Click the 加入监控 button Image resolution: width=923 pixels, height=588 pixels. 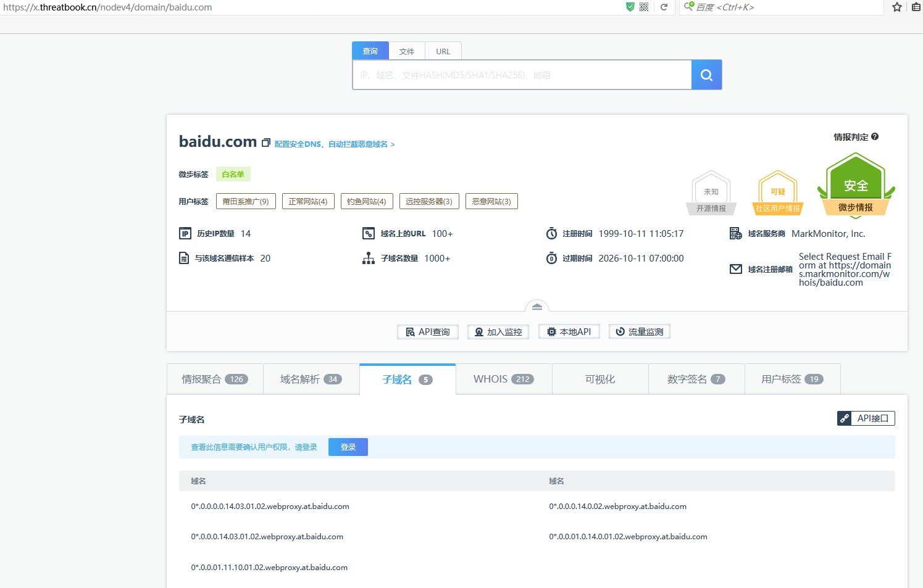[498, 332]
